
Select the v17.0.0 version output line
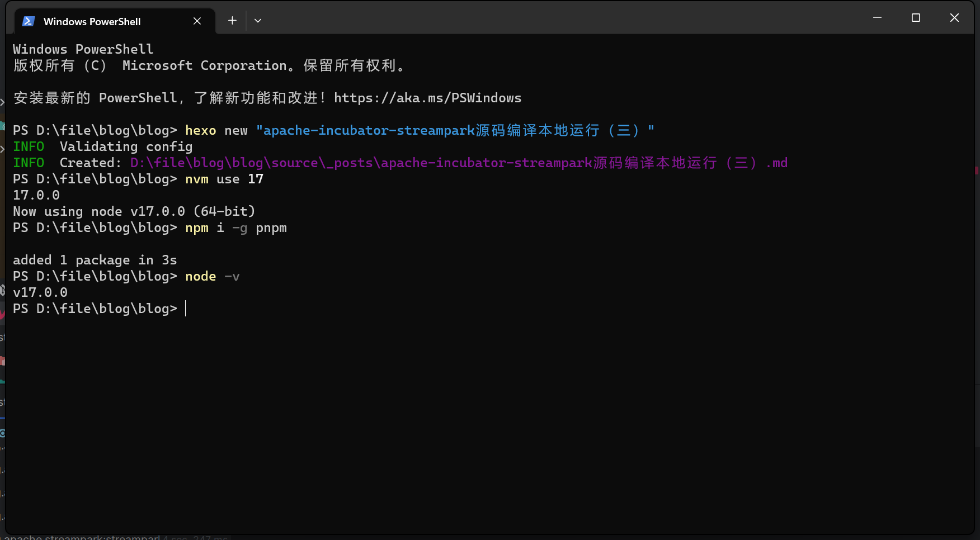pos(40,292)
